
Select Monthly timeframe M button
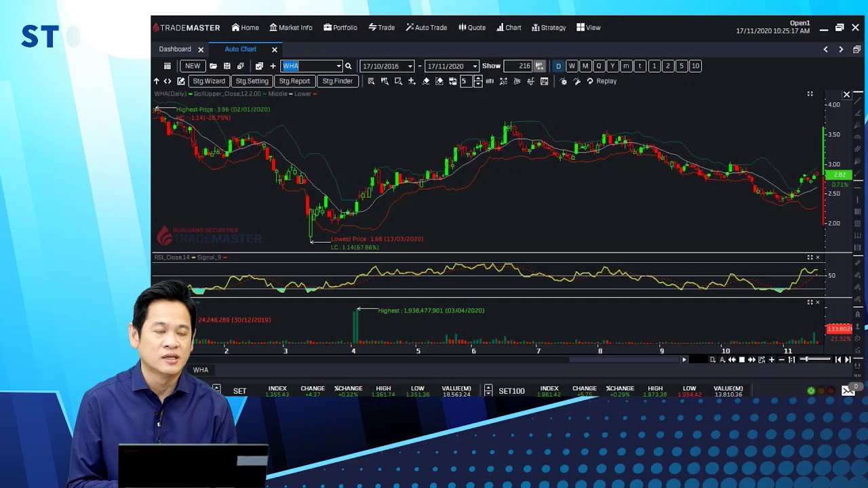pos(585,66)
